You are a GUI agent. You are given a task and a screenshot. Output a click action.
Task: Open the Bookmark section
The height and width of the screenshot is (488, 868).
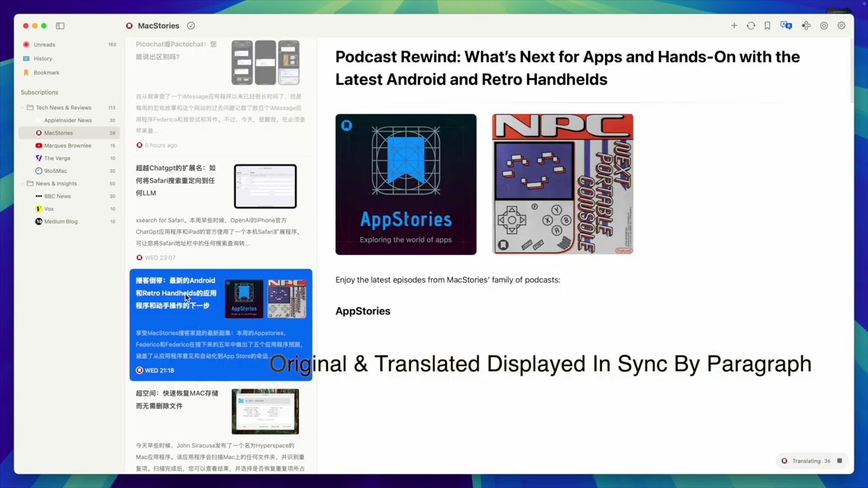69,73
